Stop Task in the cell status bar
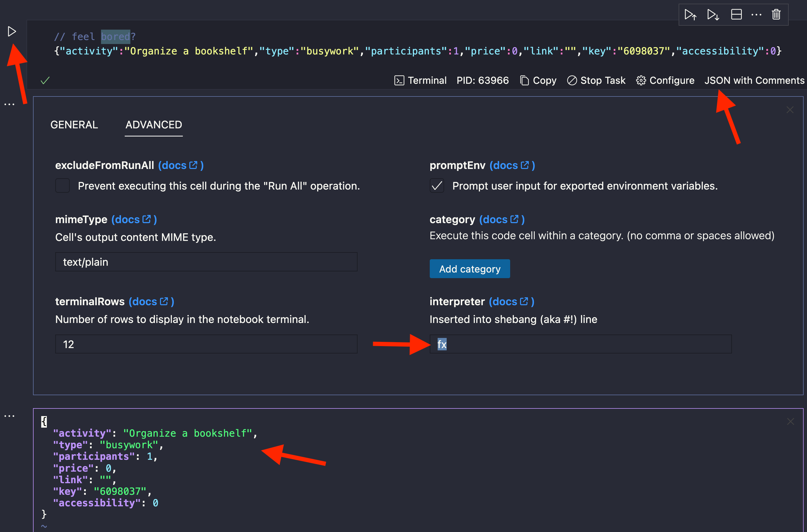The width and height of the screenshot is (807, 532). [x=596, y=80]
